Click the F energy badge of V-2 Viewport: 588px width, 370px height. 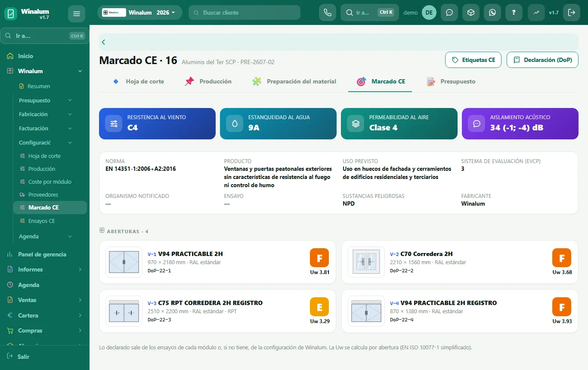click(562, 258)
